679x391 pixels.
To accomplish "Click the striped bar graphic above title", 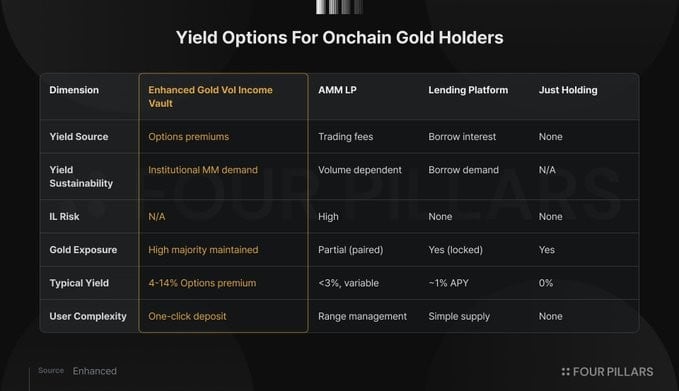I will [340, 7].
